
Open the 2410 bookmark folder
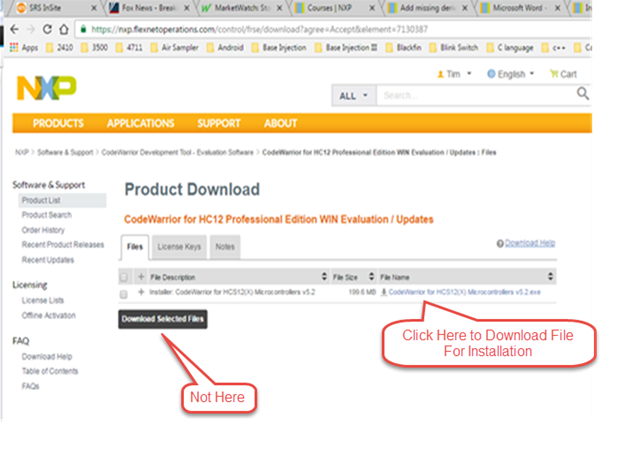(59, 48)
